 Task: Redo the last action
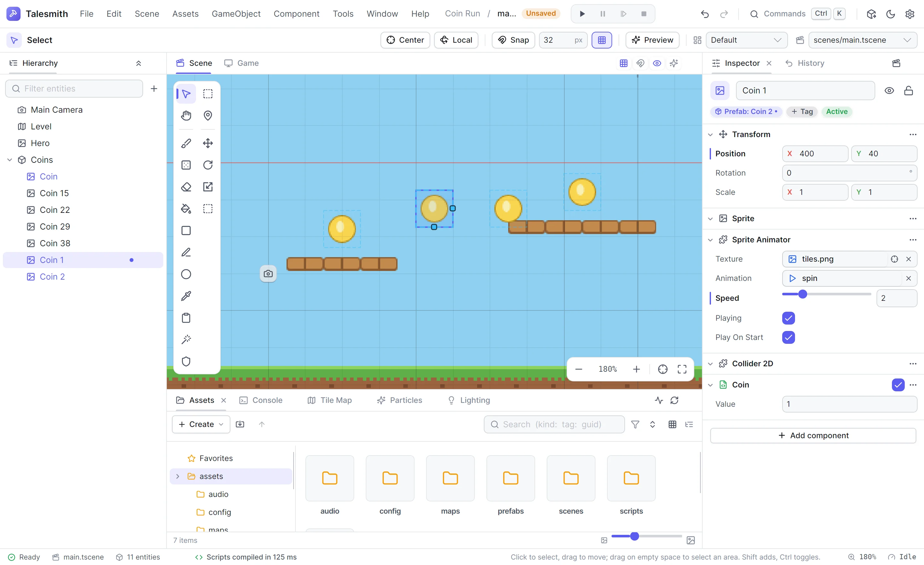[724, 14]
